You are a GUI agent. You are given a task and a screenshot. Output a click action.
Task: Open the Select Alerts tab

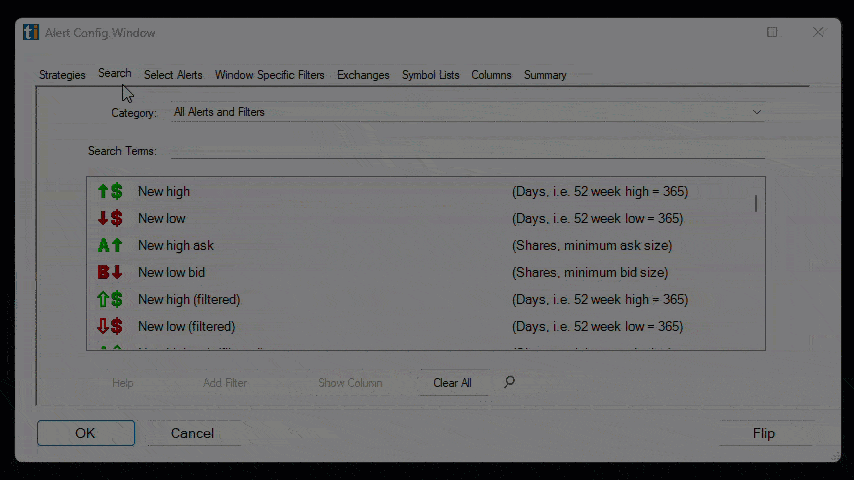[x=173, y=75]
